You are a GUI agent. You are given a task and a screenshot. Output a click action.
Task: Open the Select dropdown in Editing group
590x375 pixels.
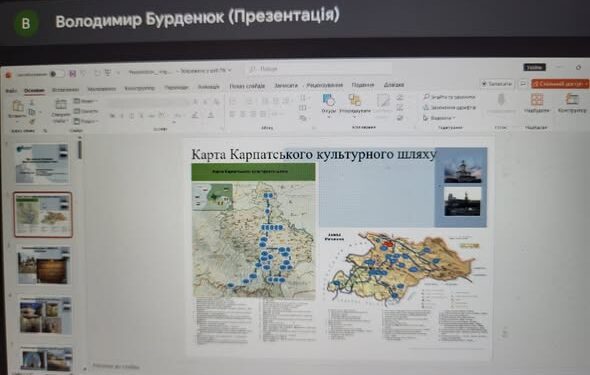click(x=439, y=118)
